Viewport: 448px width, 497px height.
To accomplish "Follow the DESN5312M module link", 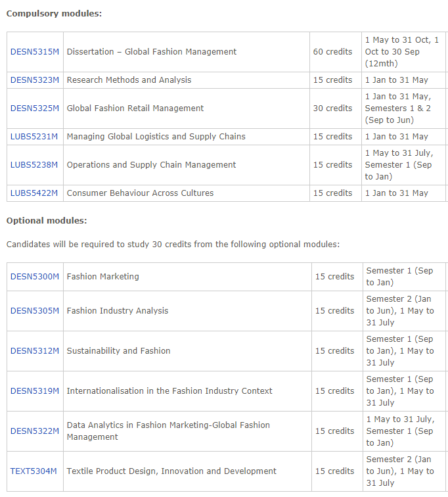I will tap(35, 351).
